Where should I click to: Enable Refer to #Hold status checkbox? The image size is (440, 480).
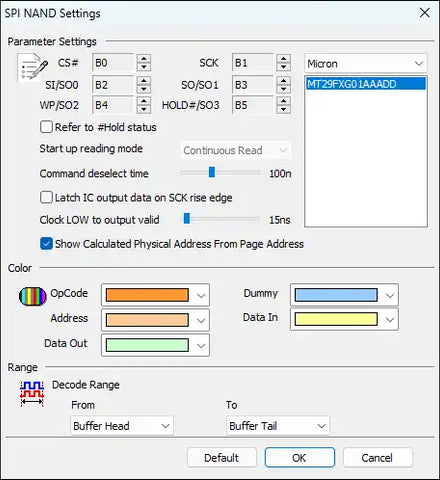pyautogui.click(x=46, y=127)
